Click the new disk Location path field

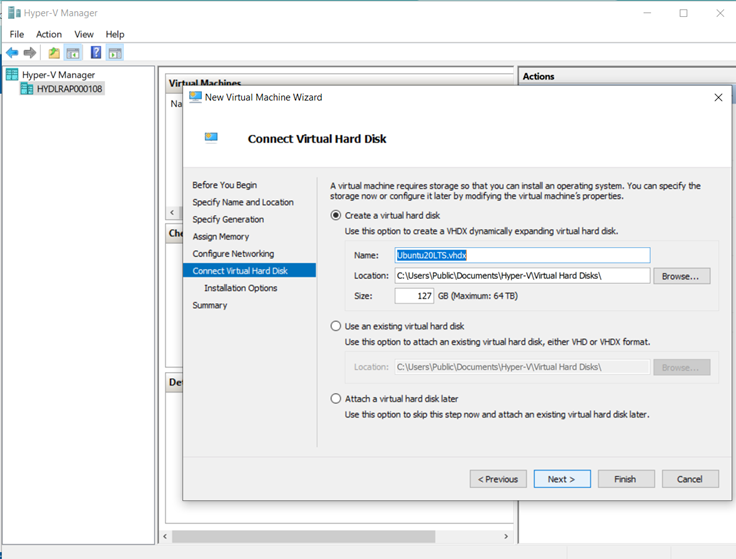point(522,276)
